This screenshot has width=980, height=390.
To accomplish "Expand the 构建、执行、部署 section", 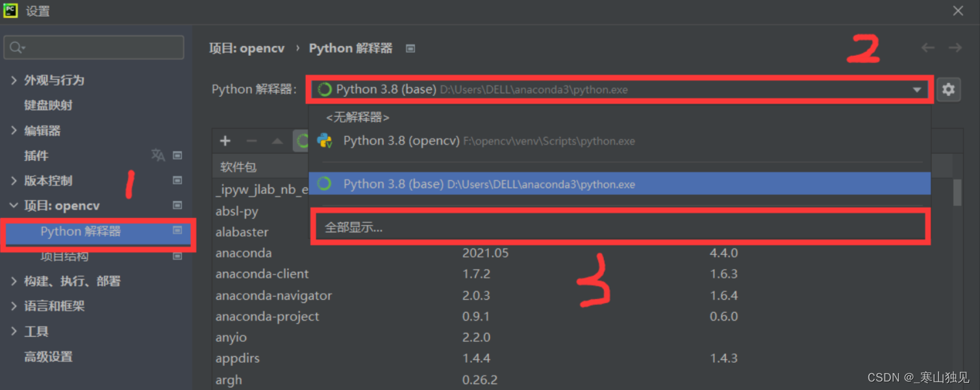I will (x=13, y=281).
